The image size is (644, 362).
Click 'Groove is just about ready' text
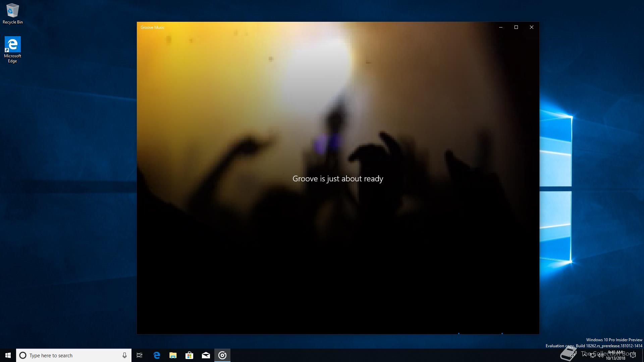click(338, 179)
